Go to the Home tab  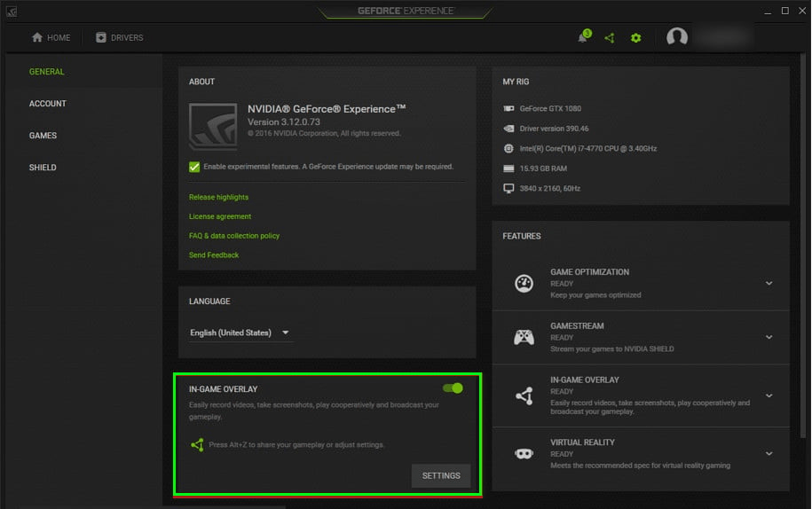coord(51,37)
